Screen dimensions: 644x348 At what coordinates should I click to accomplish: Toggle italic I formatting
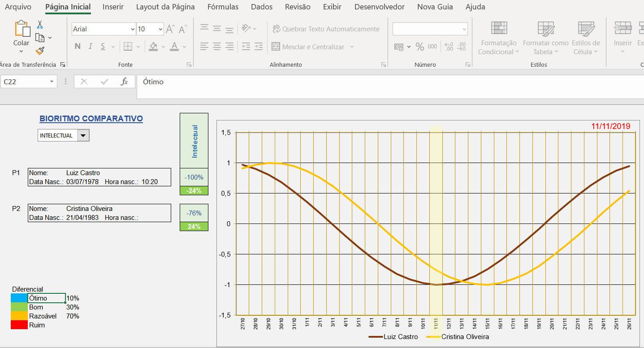click(x=90, y=46)
